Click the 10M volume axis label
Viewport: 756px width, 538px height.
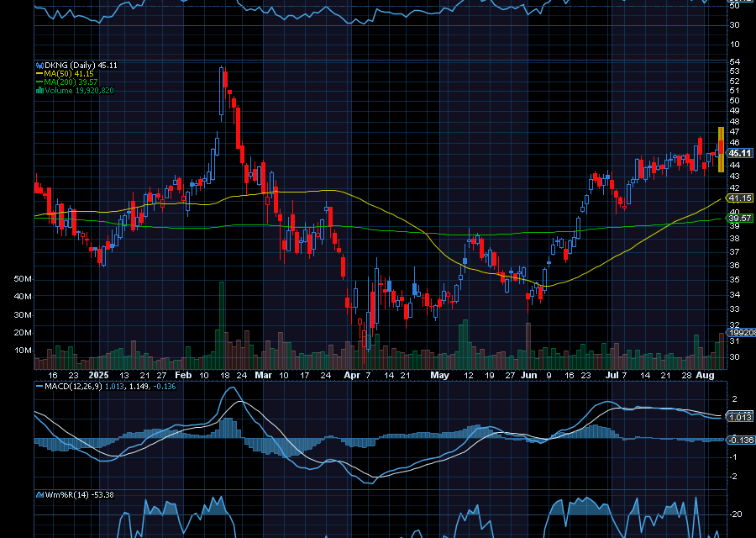tap(23, 351)
